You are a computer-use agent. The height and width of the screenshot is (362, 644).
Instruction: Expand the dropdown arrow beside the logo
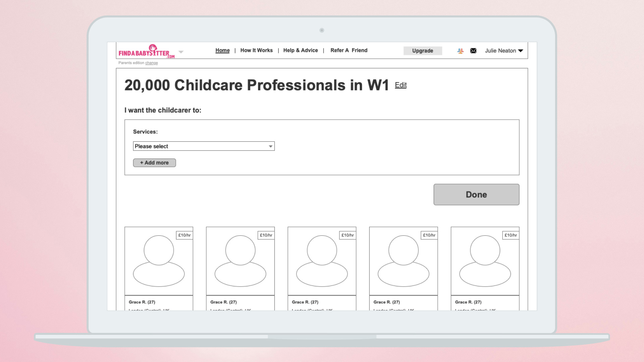tap(181, 52)
